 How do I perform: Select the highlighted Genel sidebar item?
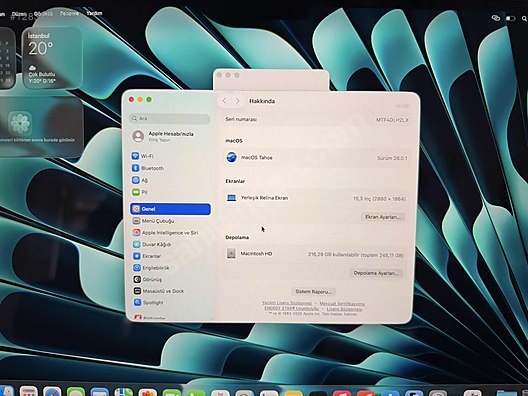pos(170,209)
